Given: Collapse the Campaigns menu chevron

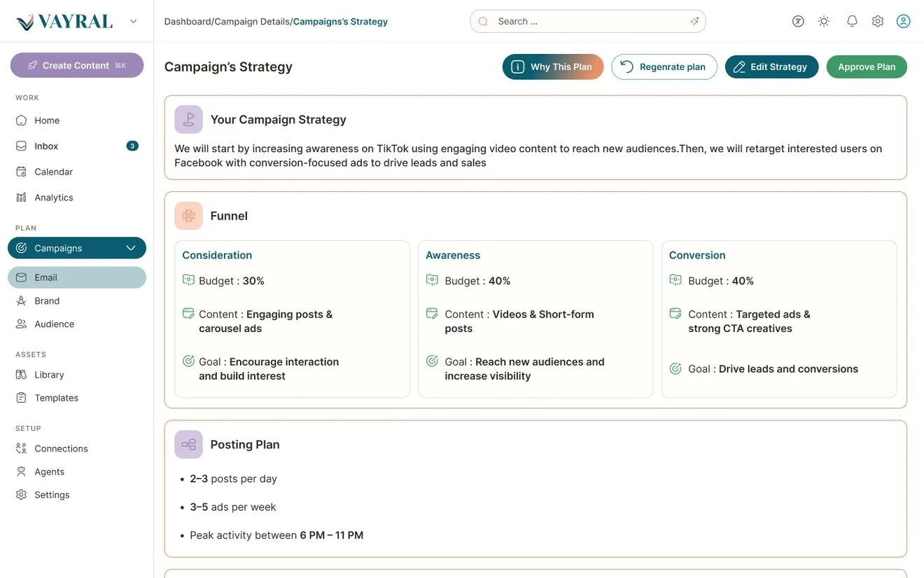Looking at the screenshot, I should pyautogui.click(x=131, y=248).
